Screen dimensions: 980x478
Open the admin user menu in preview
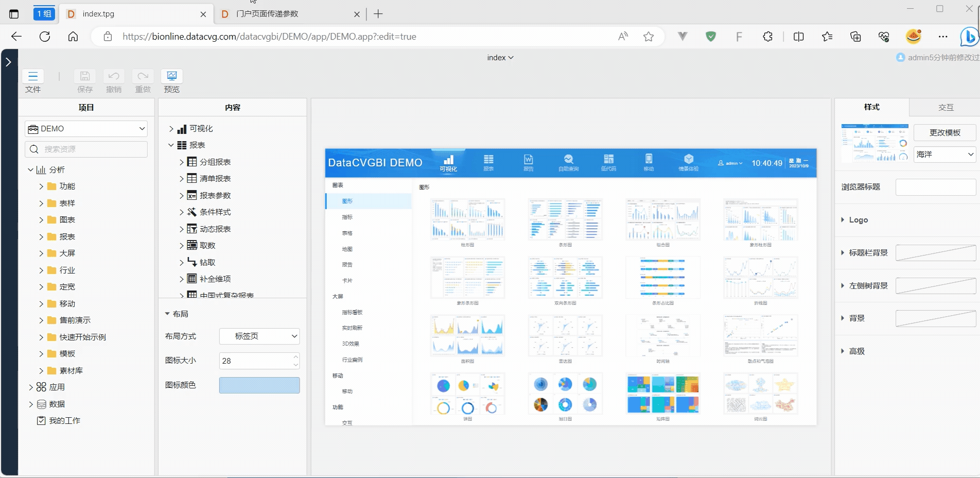pyautogui.click(x=730, y=163)
